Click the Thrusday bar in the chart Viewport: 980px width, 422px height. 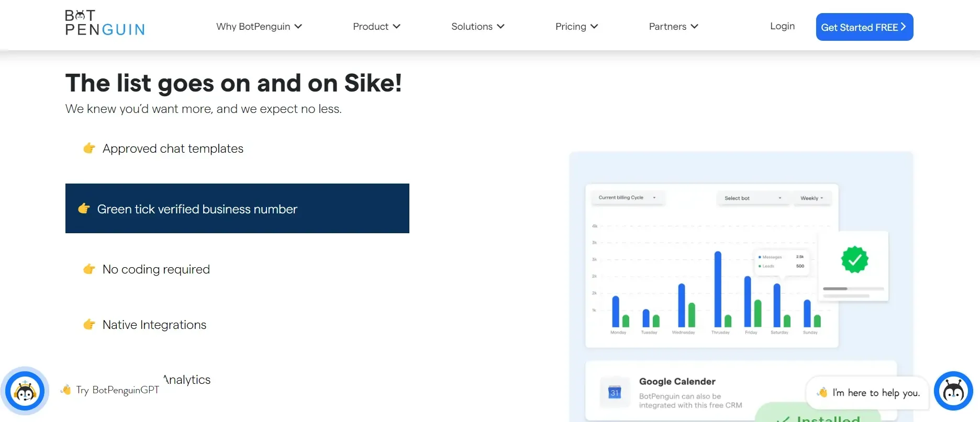click(x=718, y=289)
